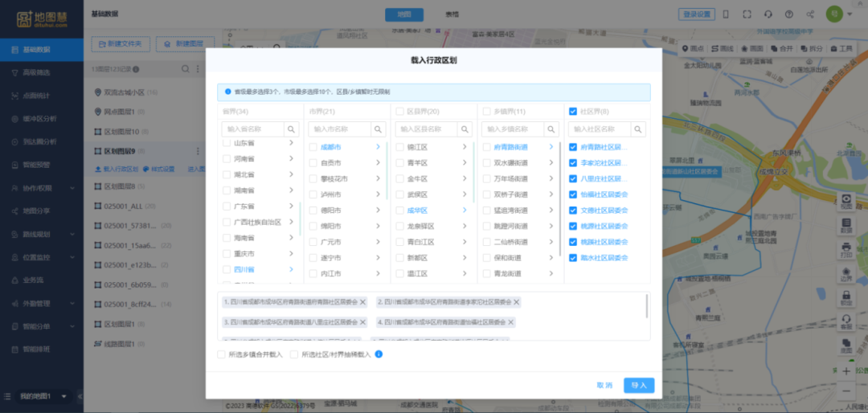Image resolution: width=868 pixels, height=413 pixels.
Task: Toggle fullscreen with the top bar icon
Action: (x=747, y=14)
